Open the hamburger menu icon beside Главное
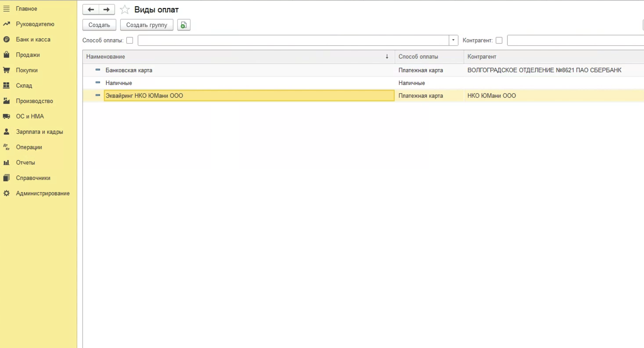 pyautogui.click(x=6, y=9)
